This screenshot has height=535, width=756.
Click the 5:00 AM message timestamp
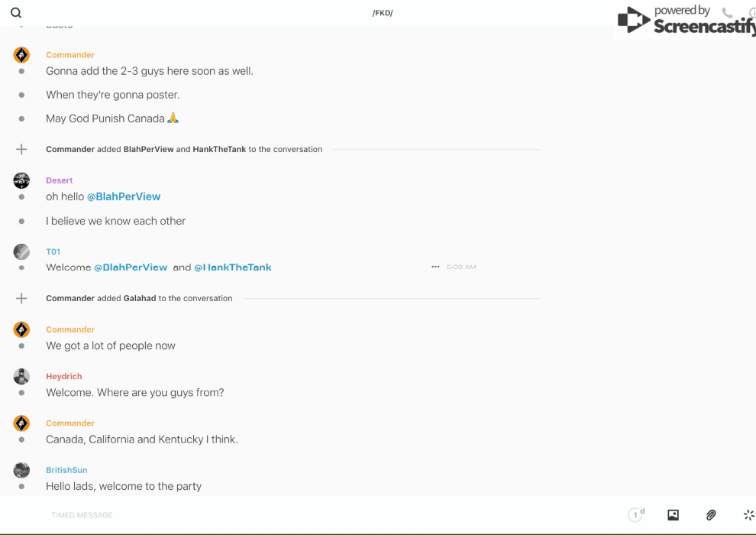click(461, 267)
